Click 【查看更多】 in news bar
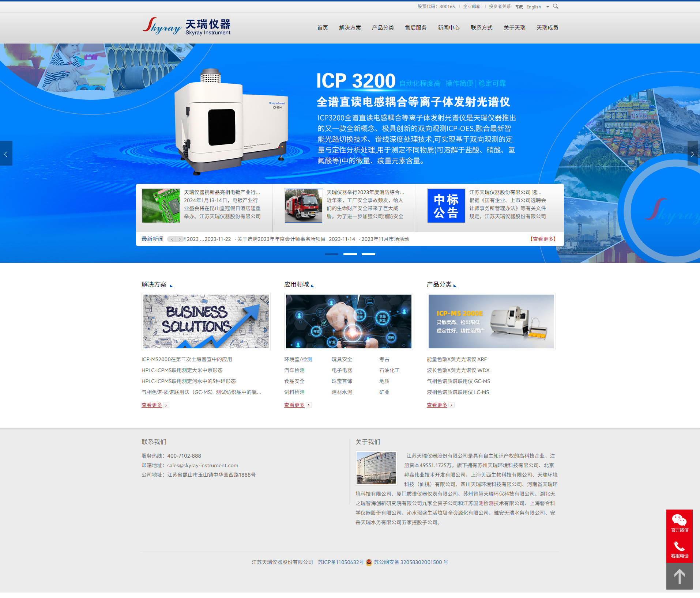 pyautogui.click(x=543, y=239)
